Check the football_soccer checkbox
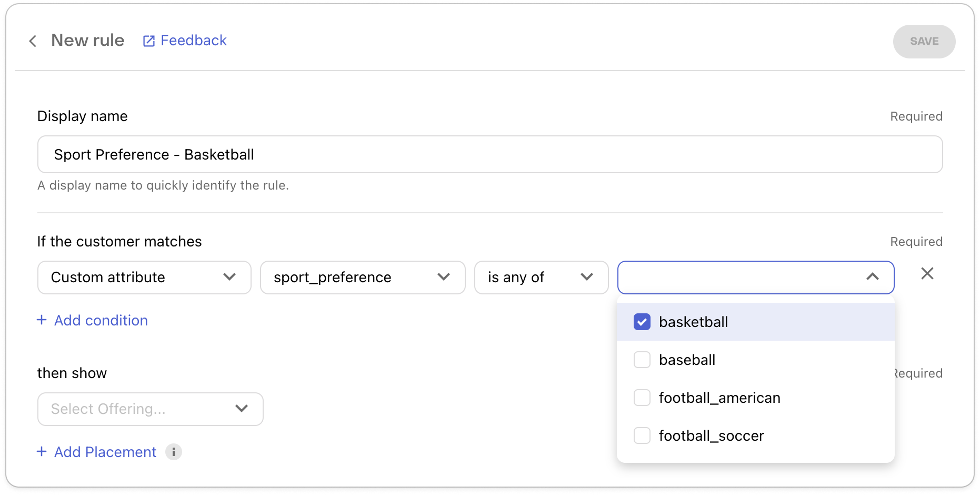Image resolution: width=980 pixels, height=495 pixels. (x=642, y=435)
